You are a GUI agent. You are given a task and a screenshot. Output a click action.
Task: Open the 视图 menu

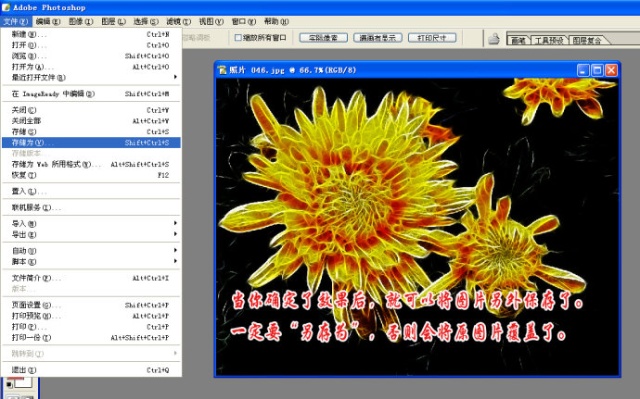tap(211, 21)
